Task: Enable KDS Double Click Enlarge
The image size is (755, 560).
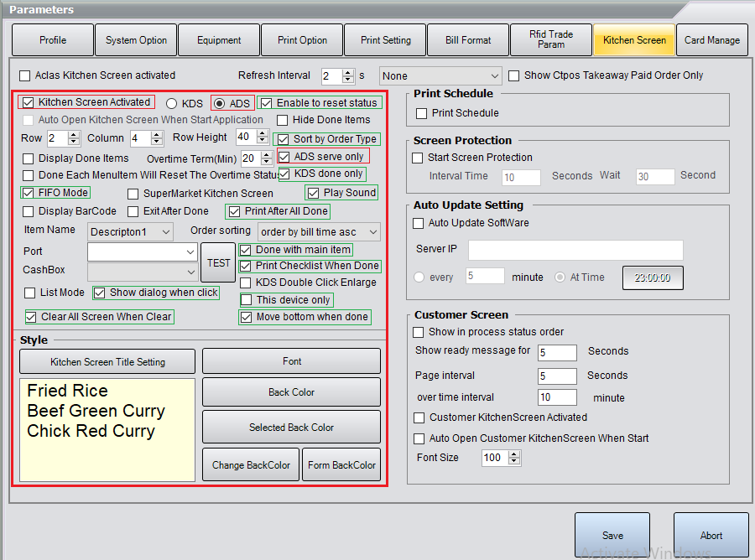Action: click(x=245, y=283)
